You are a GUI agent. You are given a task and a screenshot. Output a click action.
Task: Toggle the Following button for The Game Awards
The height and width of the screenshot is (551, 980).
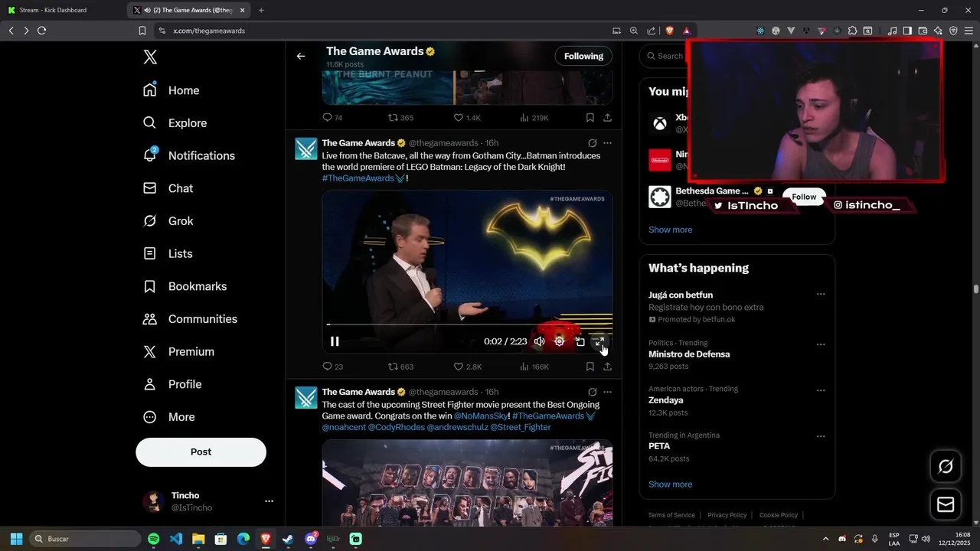[x=583, y=56]
